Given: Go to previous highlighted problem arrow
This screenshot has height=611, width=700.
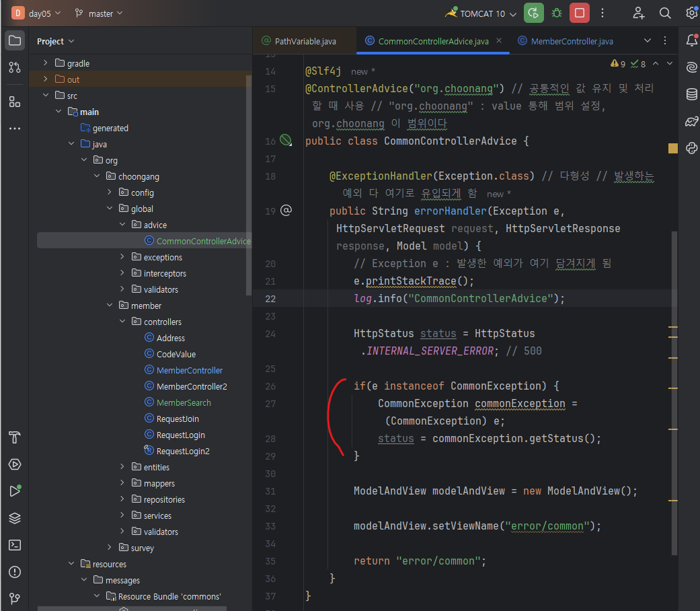Looking at the screenshot, I should [x=656, y=64].
